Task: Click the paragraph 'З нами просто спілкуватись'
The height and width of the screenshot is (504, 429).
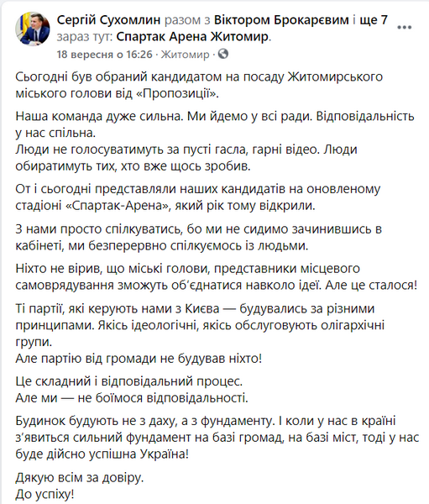Action: coord(199,237)
